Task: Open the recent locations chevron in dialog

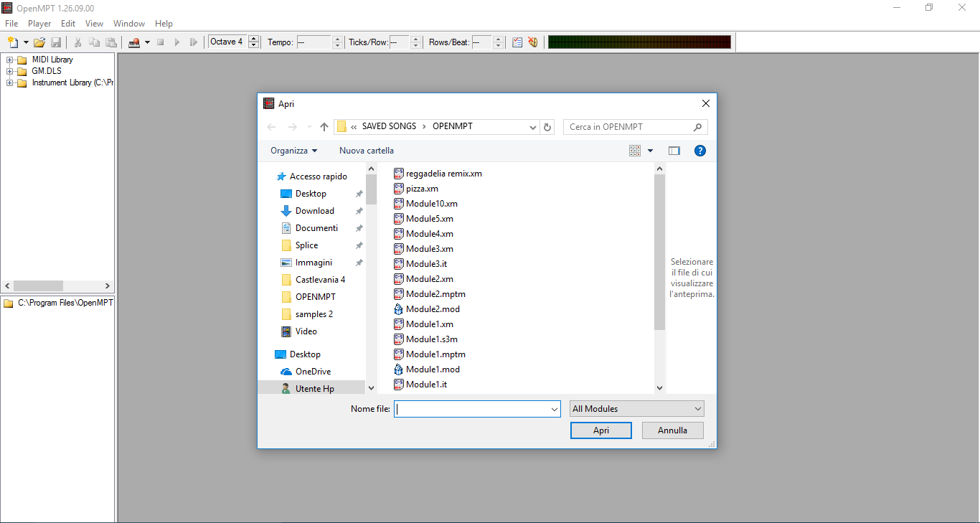Action: click(x=309, y=127)
